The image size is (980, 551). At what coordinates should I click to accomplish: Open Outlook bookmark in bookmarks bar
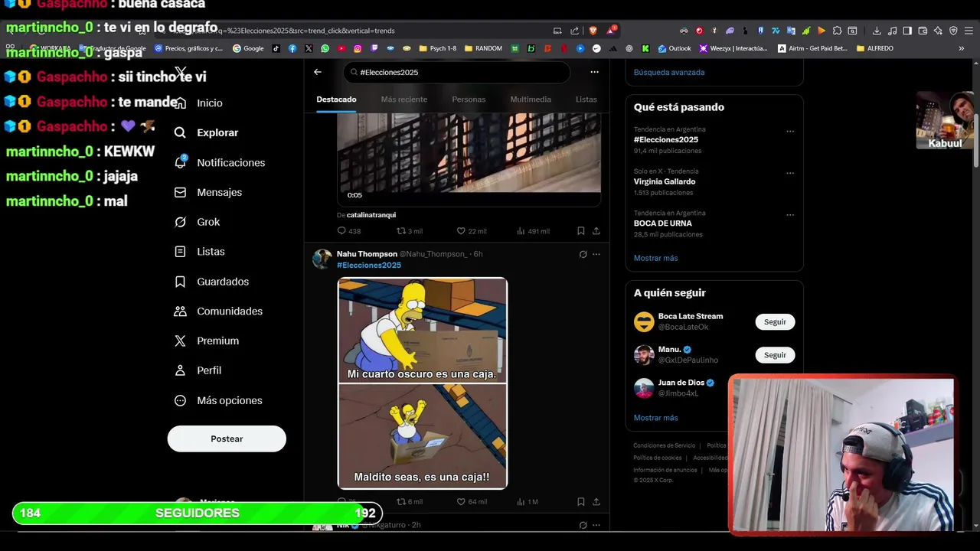pos(673,48)
